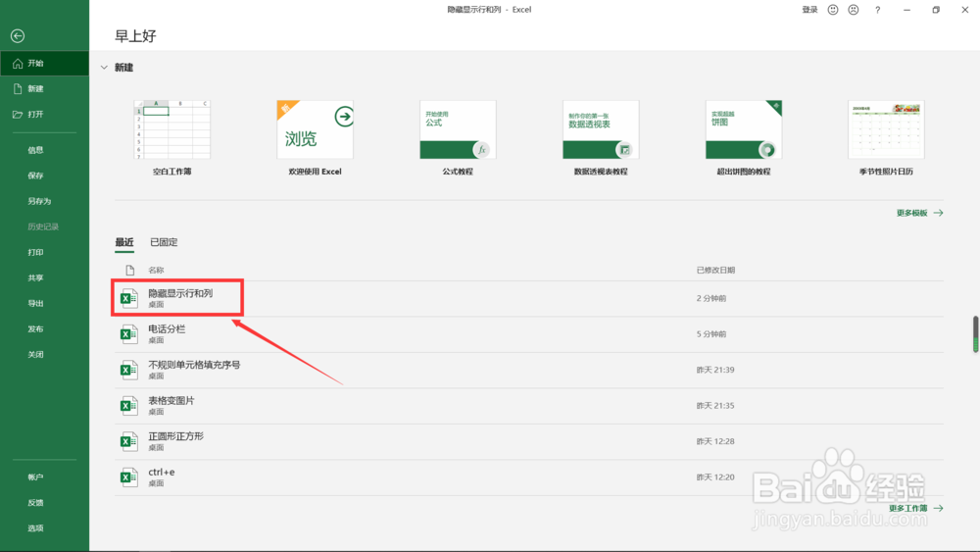Screen dimensions: 980x552
Task: Click Excel file icon for 隐藏显示行和列
Action: click(128, 298)
